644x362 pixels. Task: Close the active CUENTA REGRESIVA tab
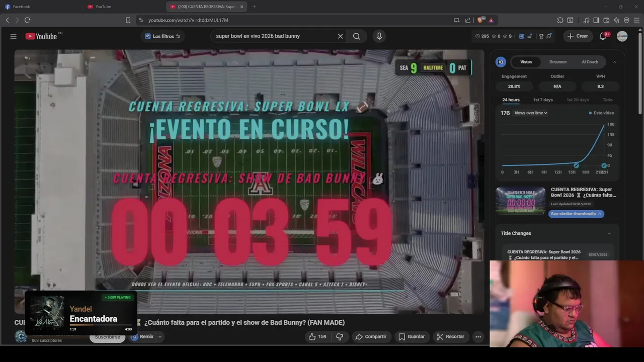242,7
